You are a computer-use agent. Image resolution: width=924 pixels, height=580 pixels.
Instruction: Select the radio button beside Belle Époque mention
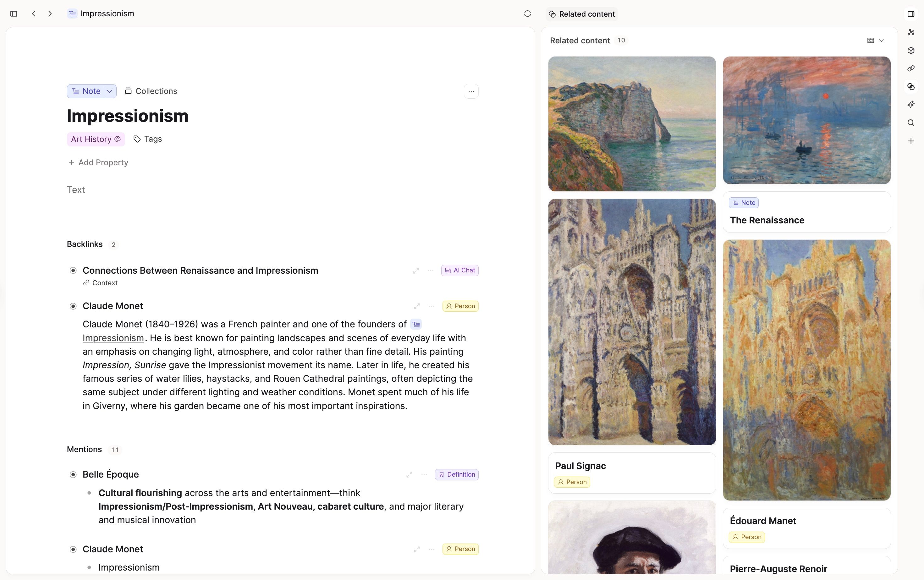pos(73,474)
